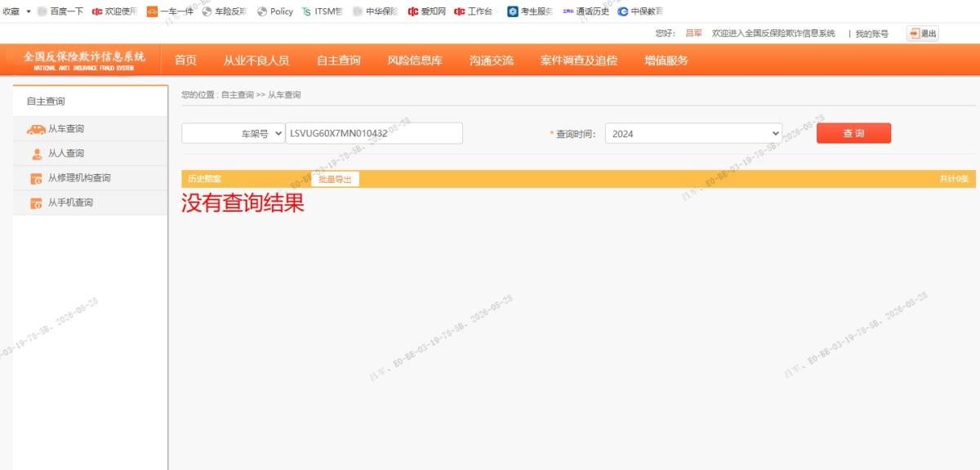
Task: Expand the 车架号 query type dropdown
Action: pyautogui.click(x=234, y=133)
